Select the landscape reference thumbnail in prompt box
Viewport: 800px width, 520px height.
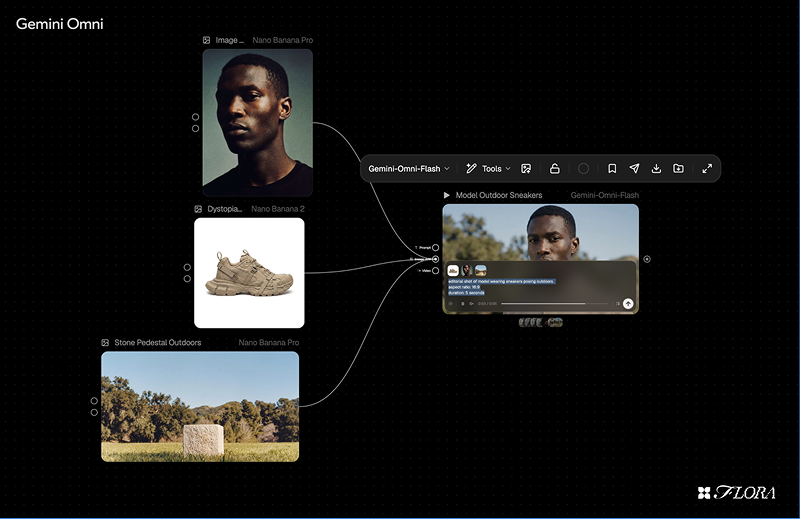[481, 270]
